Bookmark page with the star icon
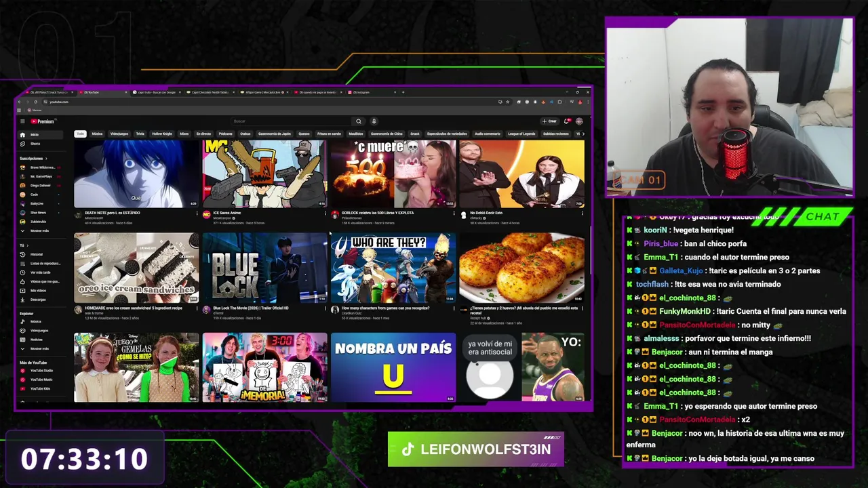The image size is (868, 488). (507, 102)
